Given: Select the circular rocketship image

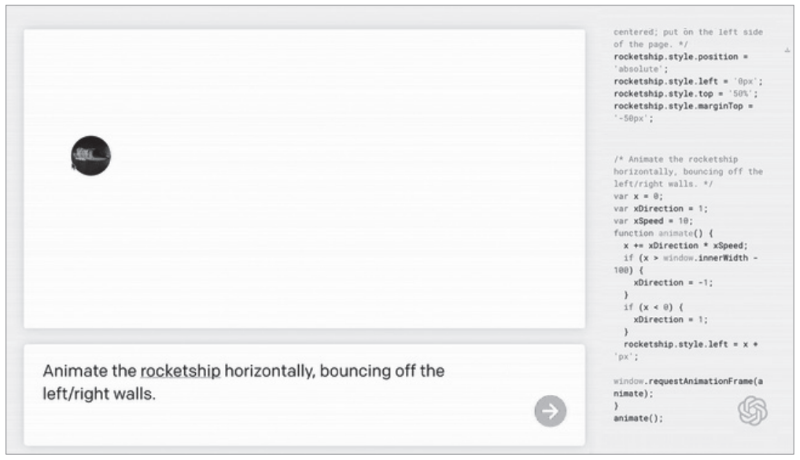Looking at the screenshot, I should coord(91,156).
